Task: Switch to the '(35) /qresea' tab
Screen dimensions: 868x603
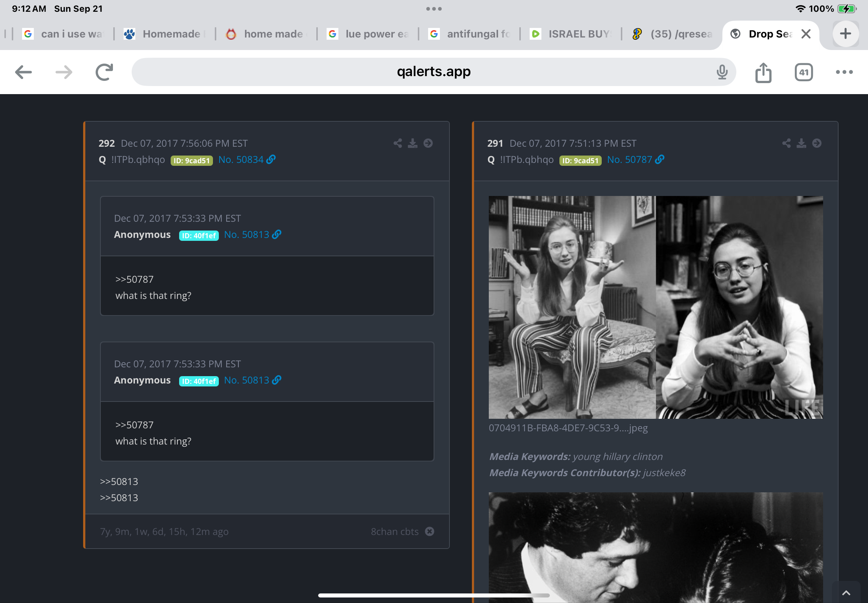Action: point(673,33)
